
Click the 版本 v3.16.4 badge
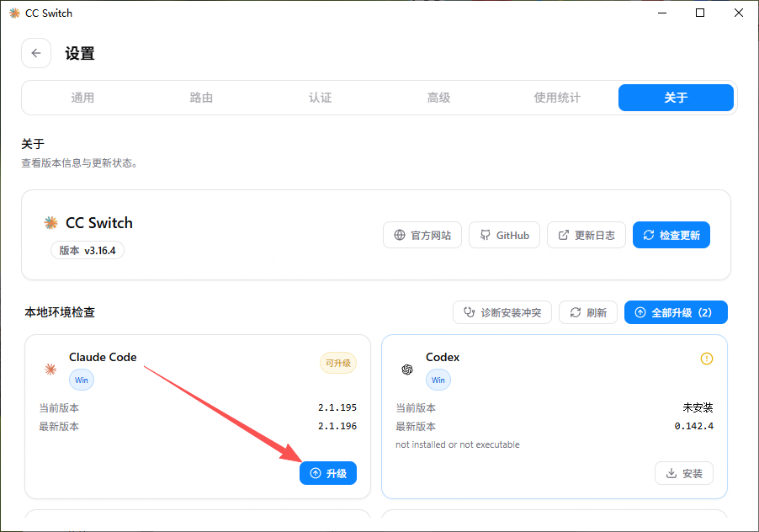coord(88,251)
